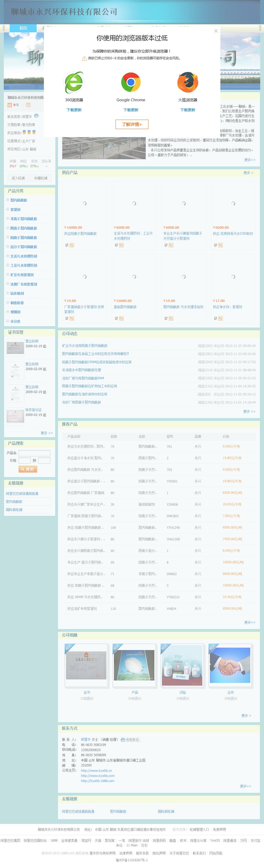Click the orange 搜索 button

tap(27, 469)
